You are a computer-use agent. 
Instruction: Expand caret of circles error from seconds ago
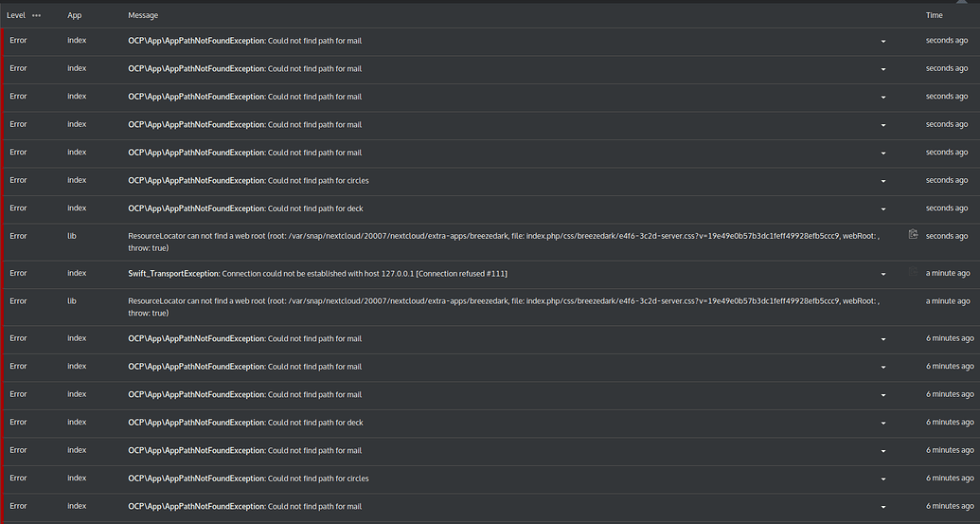883,181
